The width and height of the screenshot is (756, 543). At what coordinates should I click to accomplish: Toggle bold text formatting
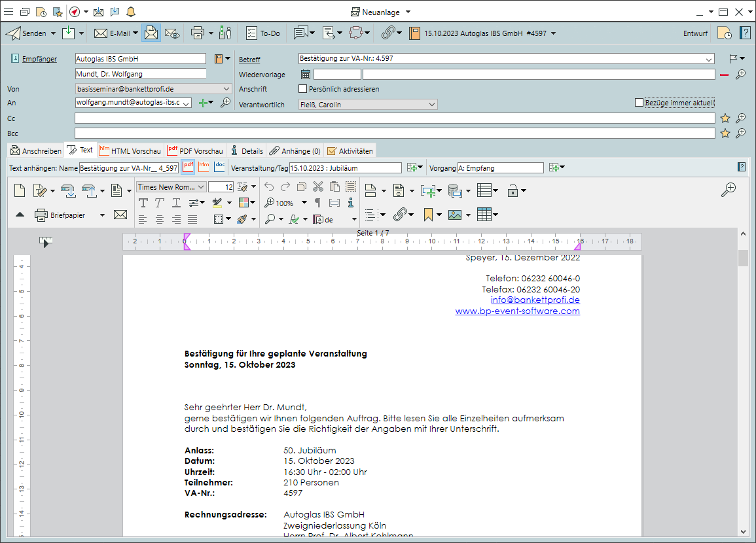(x=143, y=203)
